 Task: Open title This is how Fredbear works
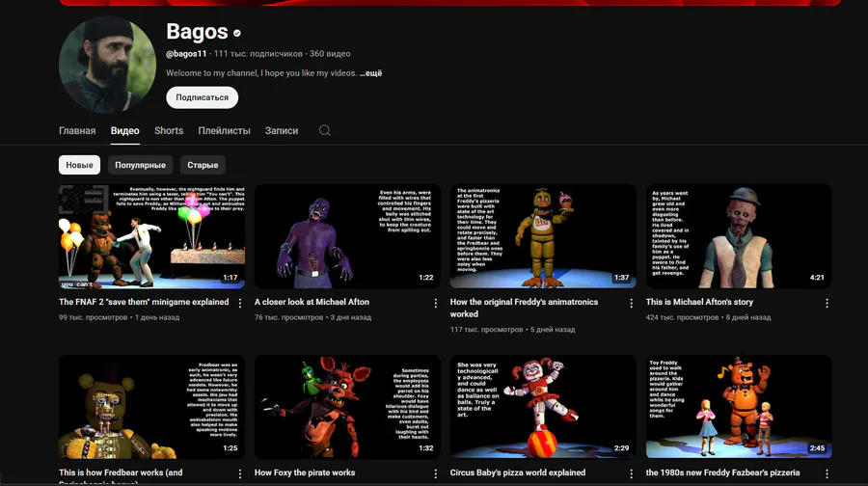(x=121, y=475)
